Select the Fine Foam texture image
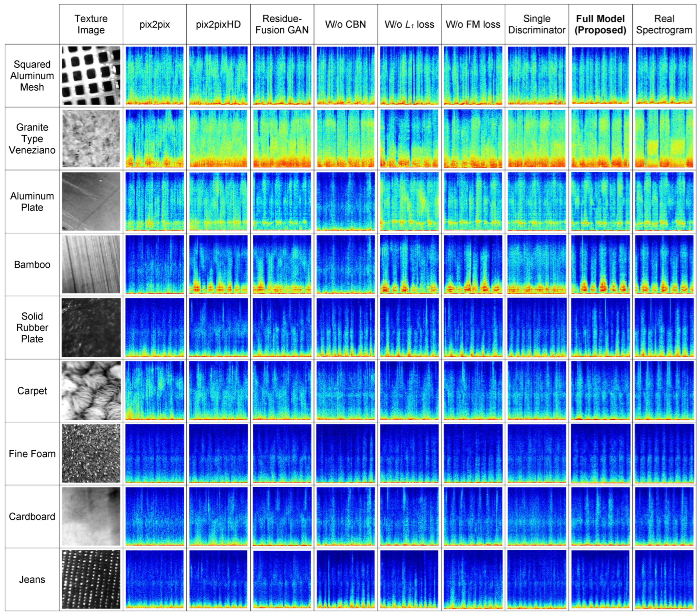 91,453
